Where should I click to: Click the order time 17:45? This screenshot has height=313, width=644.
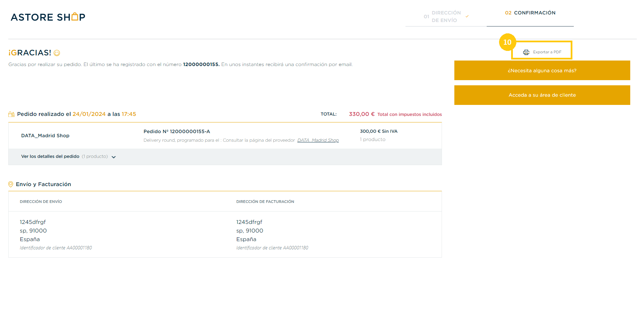pos(129,114)
